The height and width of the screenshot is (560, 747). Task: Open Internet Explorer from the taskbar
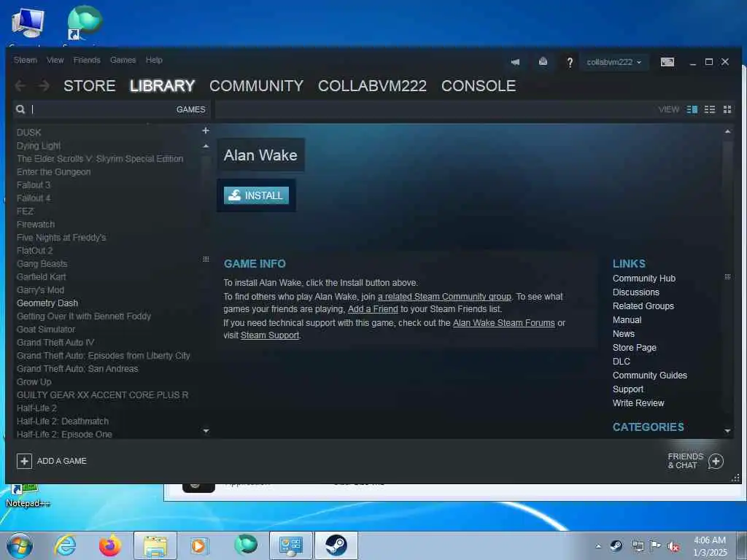click(x=65, y=545)
